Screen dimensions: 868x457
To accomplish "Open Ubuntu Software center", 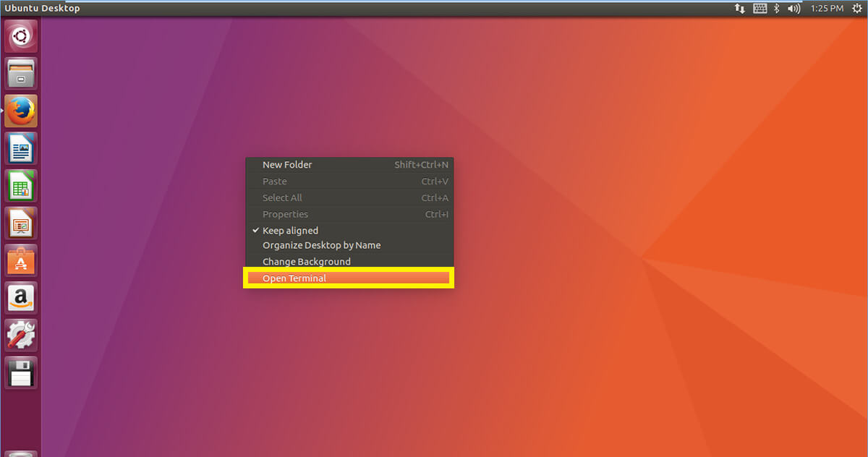I will click(x=21, y=261).
